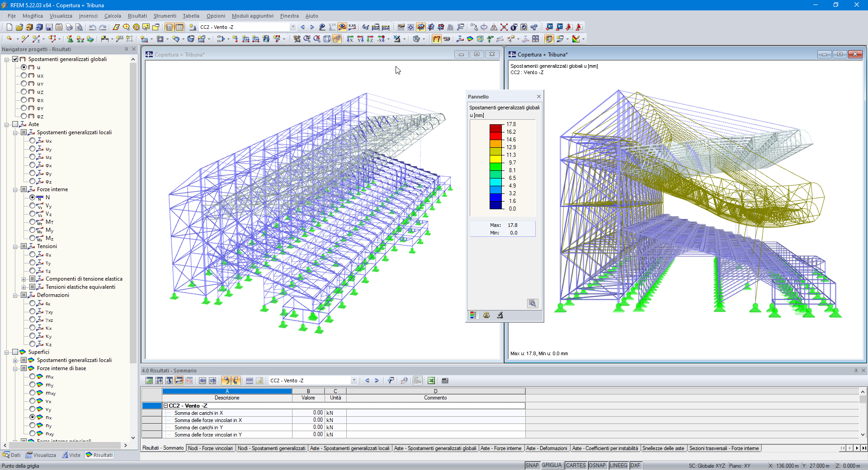
Task: Activate zoom window magnifier icon
Action: (307, 39)
